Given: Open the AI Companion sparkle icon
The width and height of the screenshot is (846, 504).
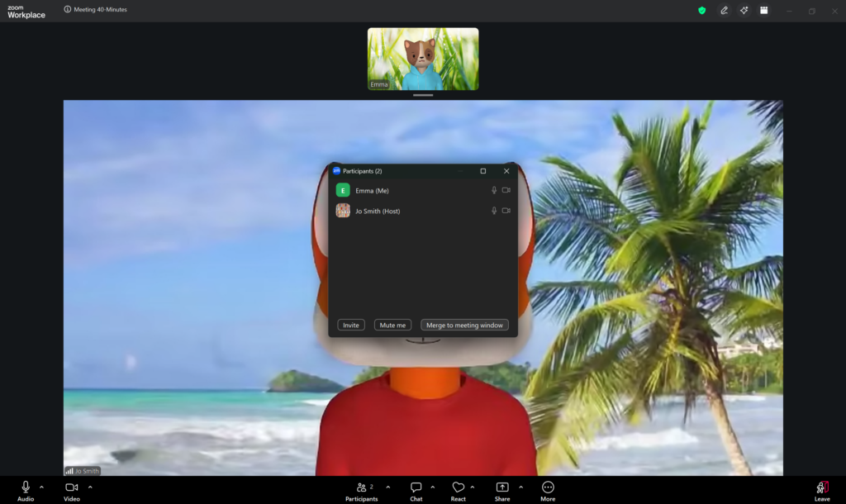Looking at the screenshot, I should [x=744, y=10].
